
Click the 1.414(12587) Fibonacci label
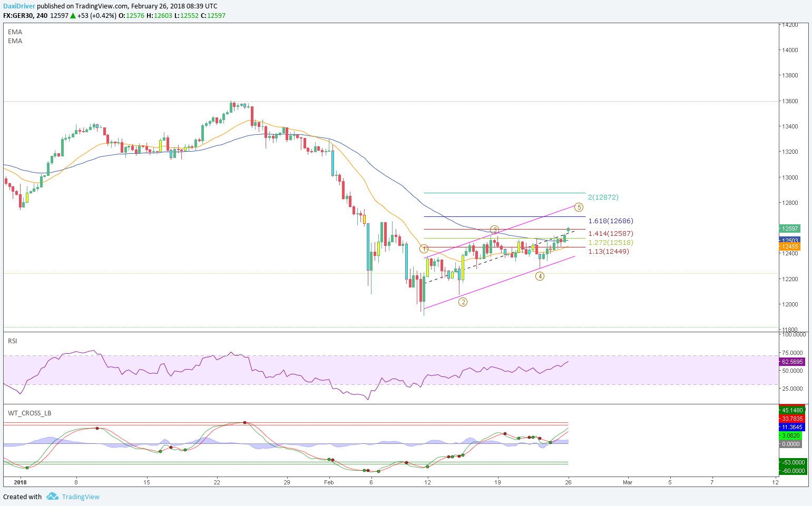click(x=611, y=233)
